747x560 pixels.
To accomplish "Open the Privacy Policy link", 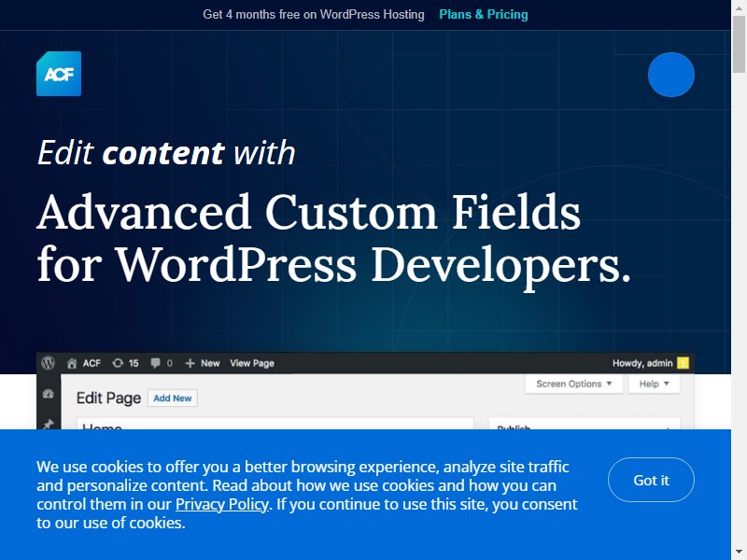I will coord(222,504).
